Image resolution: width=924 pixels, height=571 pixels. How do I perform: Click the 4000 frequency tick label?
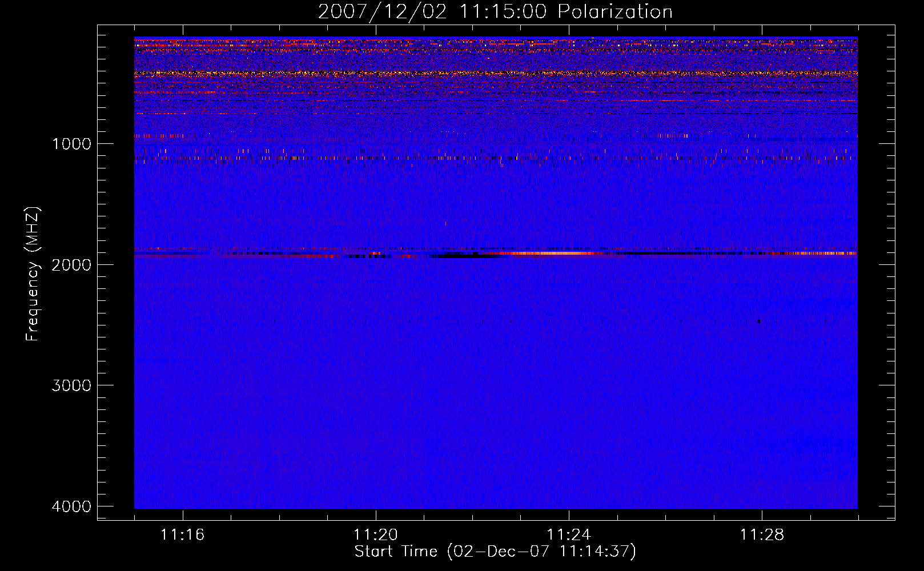tap(71, 506)
